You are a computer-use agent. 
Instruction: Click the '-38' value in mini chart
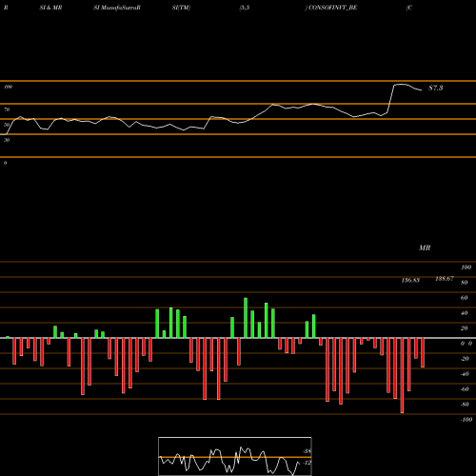pyautogui.click(x=307, y=451)
